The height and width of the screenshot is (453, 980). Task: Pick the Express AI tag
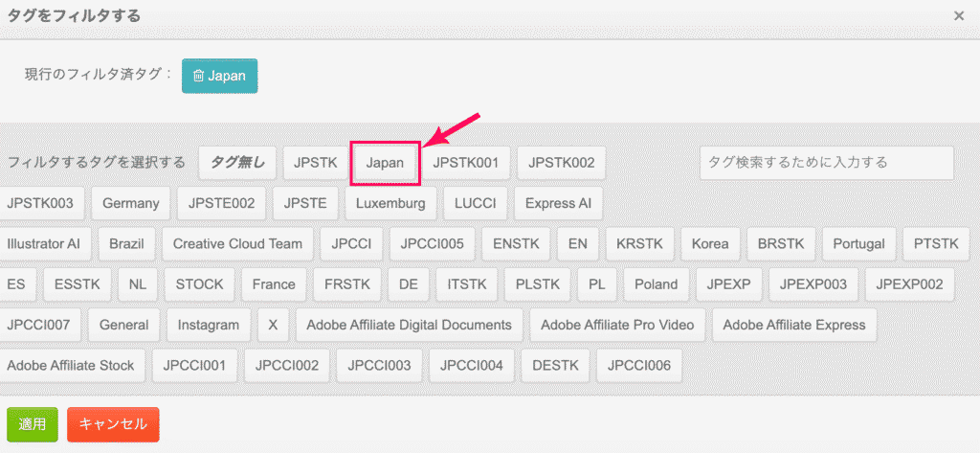coord(558,203)
